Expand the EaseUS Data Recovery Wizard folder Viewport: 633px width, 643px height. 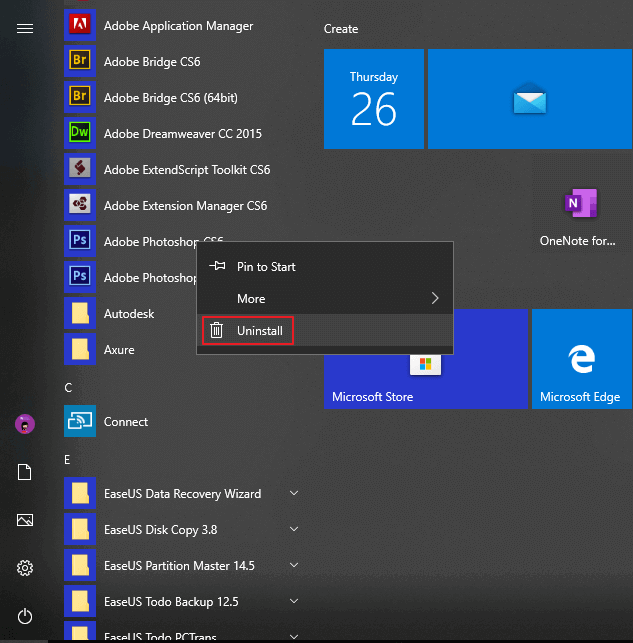tap(294, 494)
